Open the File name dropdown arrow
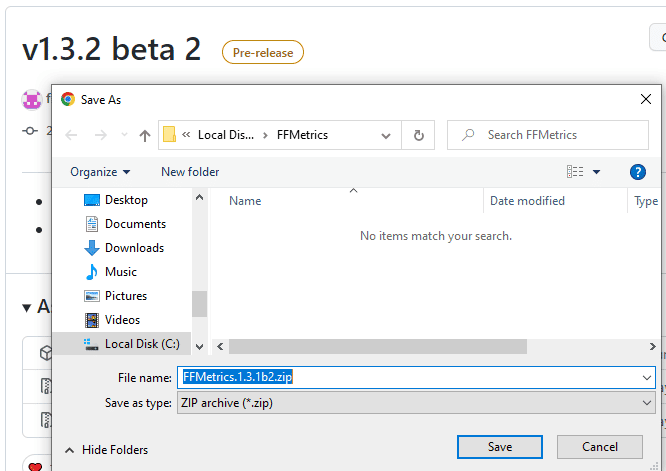 coord(646,377)
